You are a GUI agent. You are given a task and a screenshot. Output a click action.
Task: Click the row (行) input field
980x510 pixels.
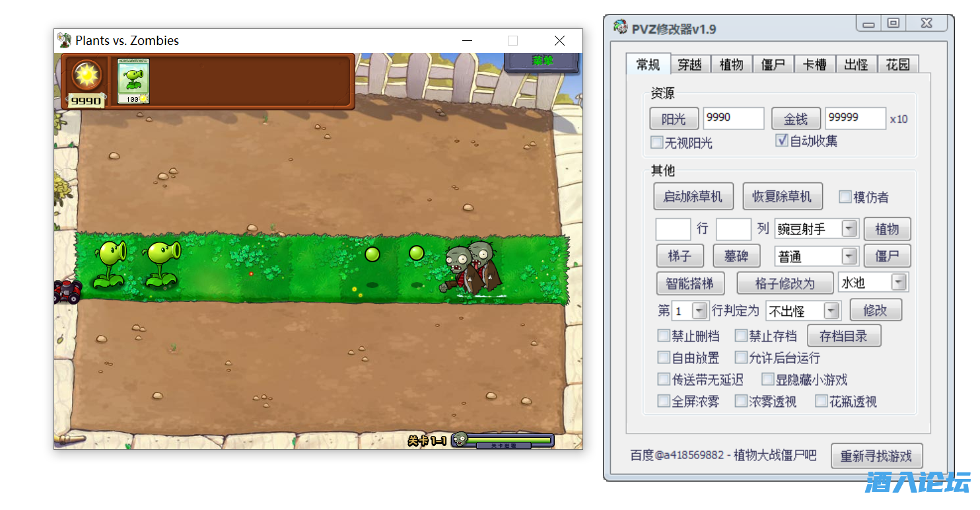click(x=673, y=229)
